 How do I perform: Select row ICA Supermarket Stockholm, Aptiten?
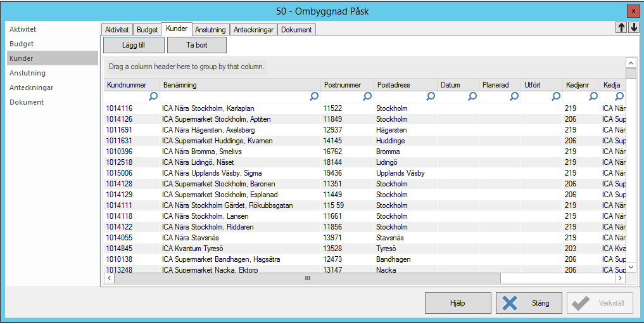365,119
